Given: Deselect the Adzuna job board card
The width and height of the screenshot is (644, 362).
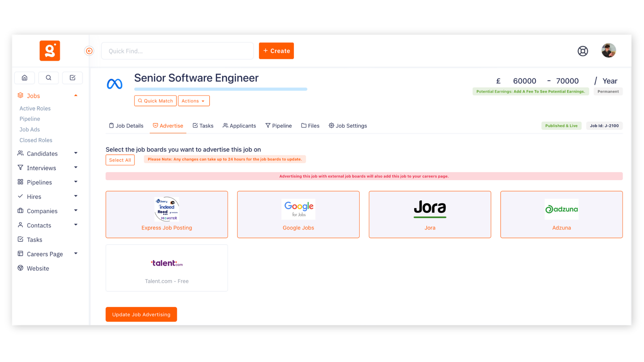Looking at the screenshot, I should 561,215.
